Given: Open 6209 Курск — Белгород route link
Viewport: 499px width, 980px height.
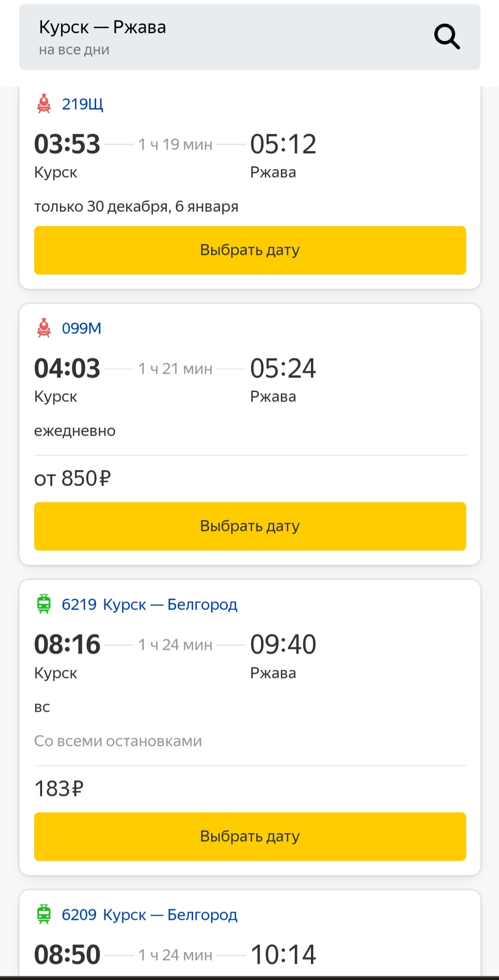Looking at the screenshot, I should click(x=150, y=915).
